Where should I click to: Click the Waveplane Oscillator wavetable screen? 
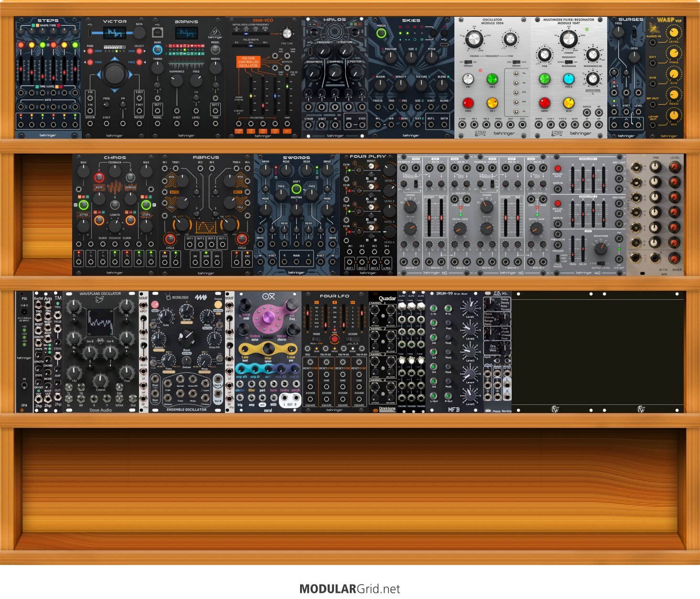point(100,323)
